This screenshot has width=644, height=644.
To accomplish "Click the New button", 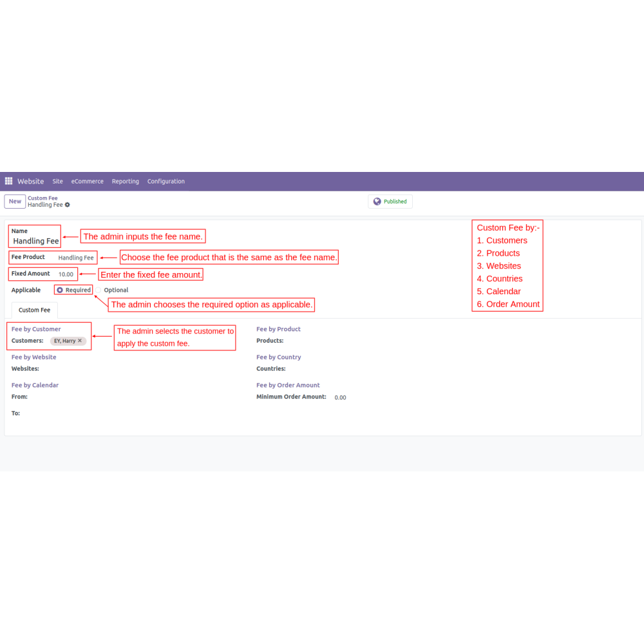I will 15,202.
